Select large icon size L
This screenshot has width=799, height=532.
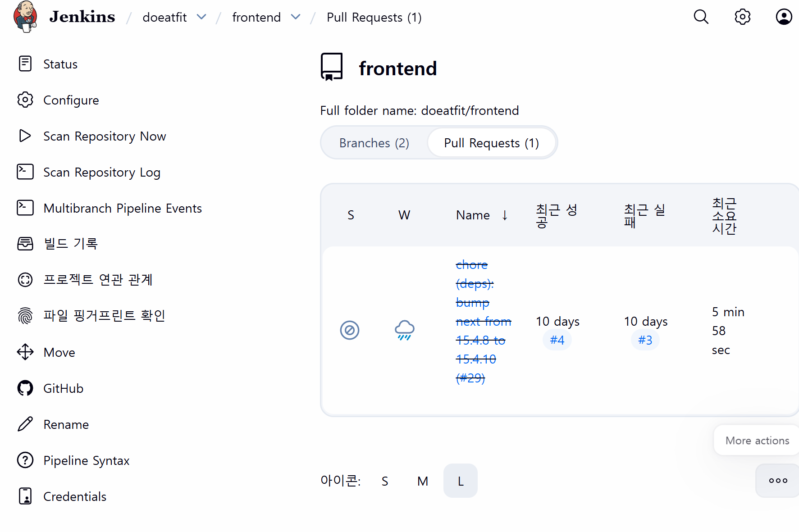coord(460,481)
